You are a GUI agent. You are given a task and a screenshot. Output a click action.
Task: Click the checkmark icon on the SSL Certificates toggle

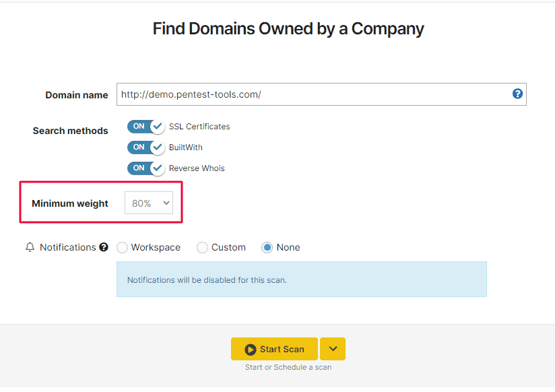[x=156, y=127]
